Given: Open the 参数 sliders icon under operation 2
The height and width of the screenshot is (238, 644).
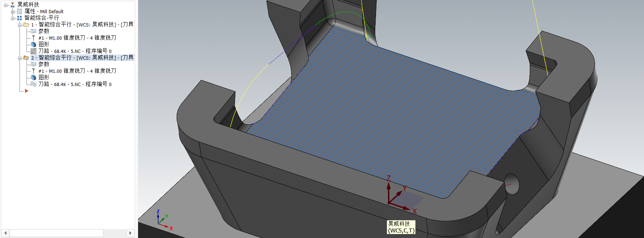Looking at the screenshot, I should point(34,64).
